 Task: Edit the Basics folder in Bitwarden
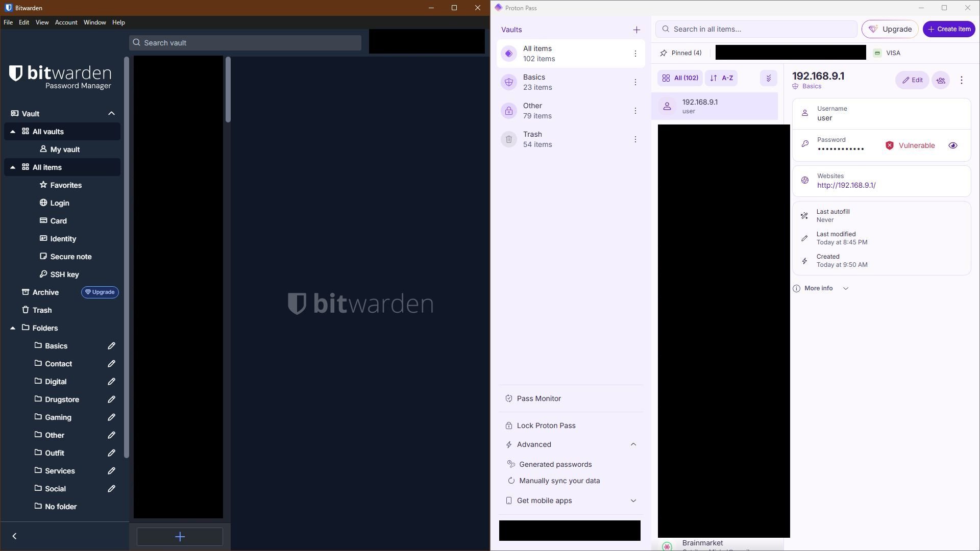pyautogui.click(x=111, y=346)
